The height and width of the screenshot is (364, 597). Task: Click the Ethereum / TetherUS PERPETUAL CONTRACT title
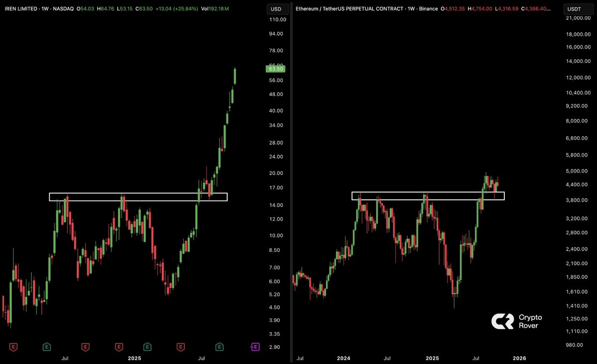(349, 9)
